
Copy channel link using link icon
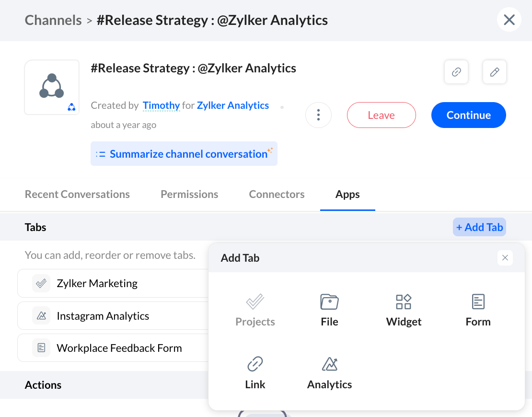pyautogui.click(x=456, y=72)
